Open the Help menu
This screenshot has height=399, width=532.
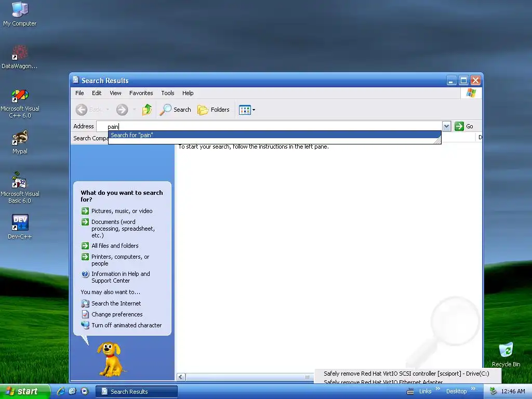[x=188, y=93]
